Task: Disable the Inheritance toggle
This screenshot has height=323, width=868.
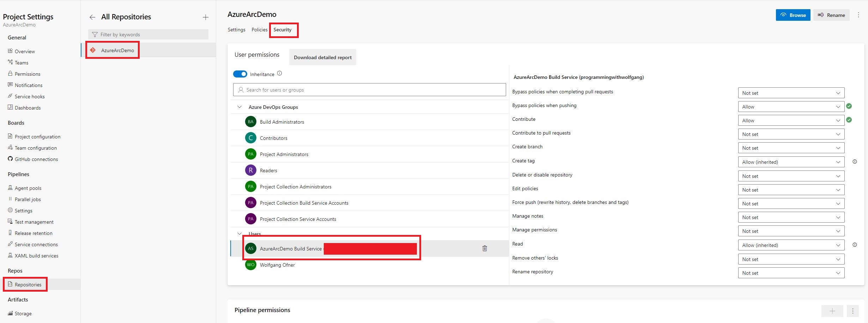Action: tap(240, 74)
